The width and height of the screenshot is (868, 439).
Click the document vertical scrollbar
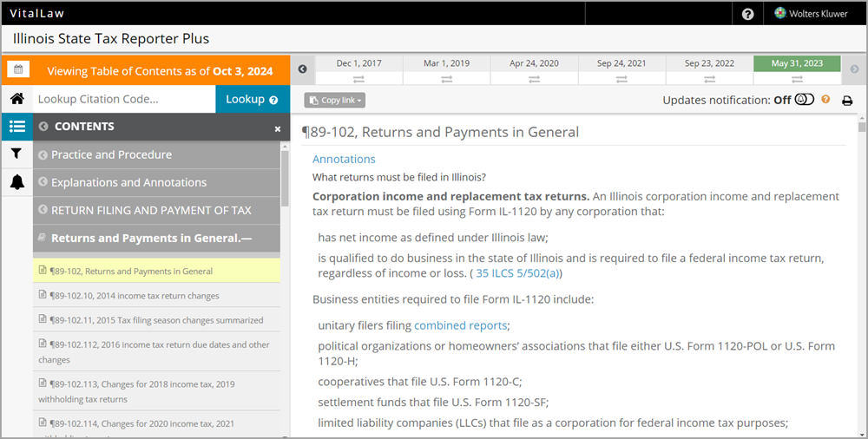[861, 127]
